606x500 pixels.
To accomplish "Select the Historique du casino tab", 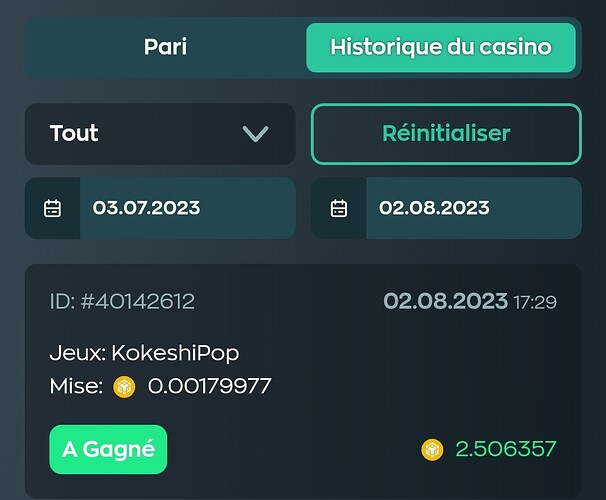I will point(441,47).
